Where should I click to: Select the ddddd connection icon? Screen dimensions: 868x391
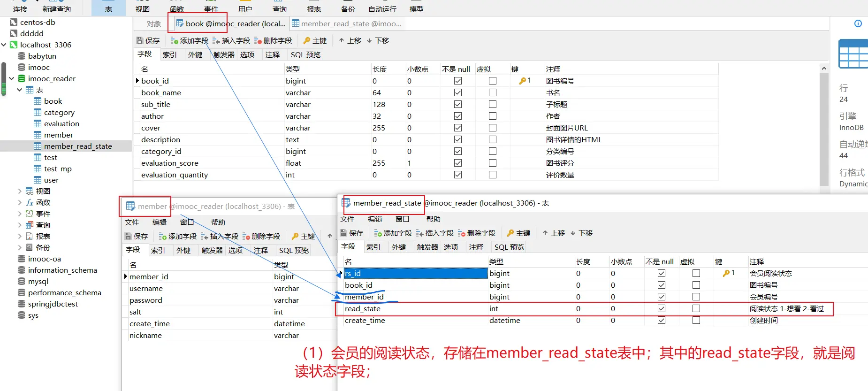14,33
